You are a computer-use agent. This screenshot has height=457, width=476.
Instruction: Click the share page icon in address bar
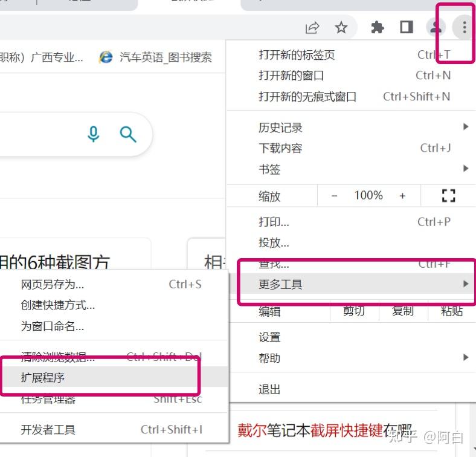tap(312, 28)
